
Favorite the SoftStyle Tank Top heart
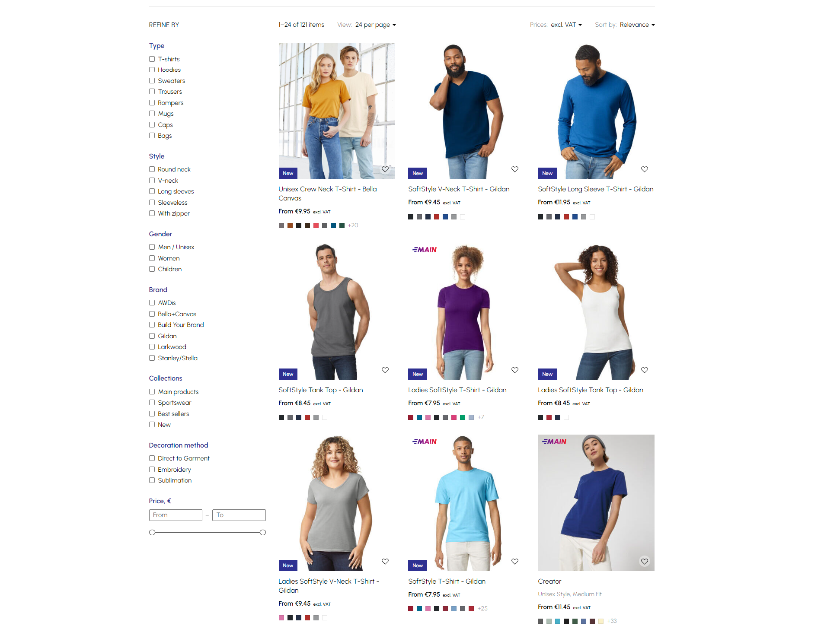[385, 370]
